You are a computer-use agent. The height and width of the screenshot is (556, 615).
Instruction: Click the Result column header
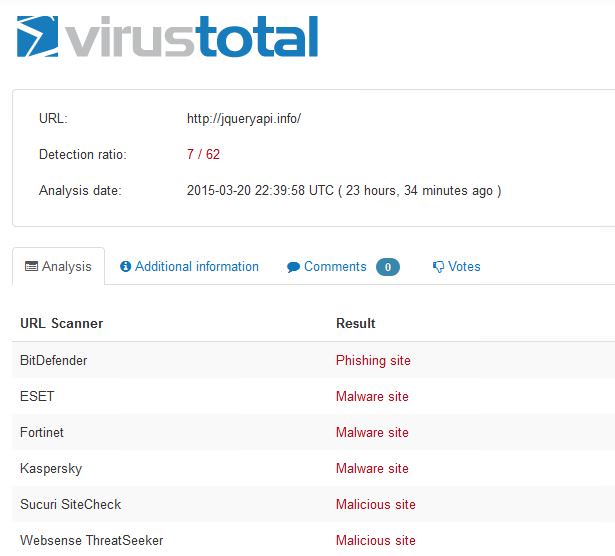pos(356,323)
